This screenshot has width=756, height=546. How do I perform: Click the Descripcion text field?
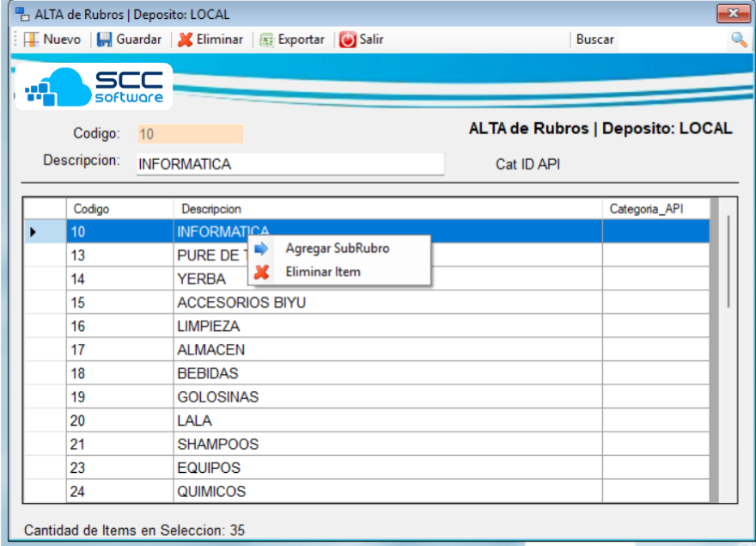(290, 164)
